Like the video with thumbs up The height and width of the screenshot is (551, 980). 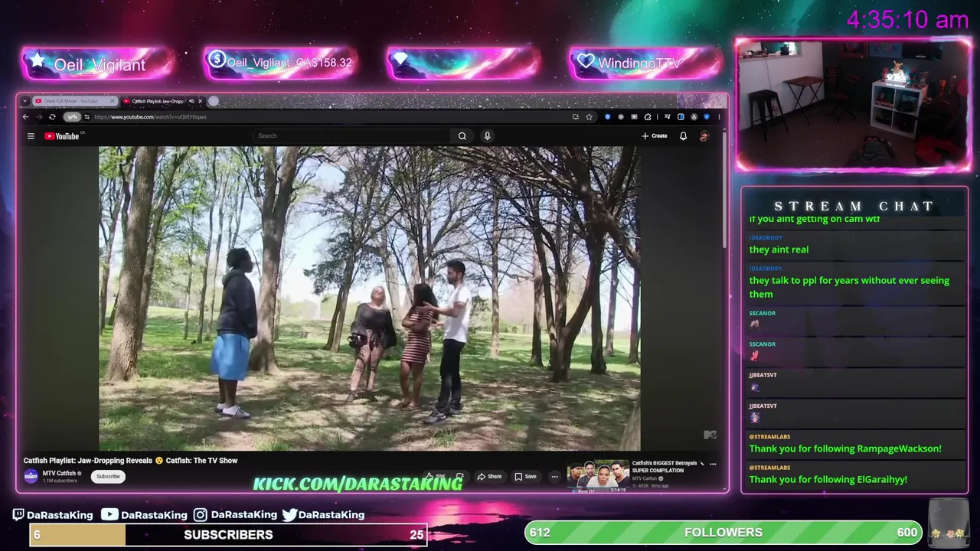435,476
